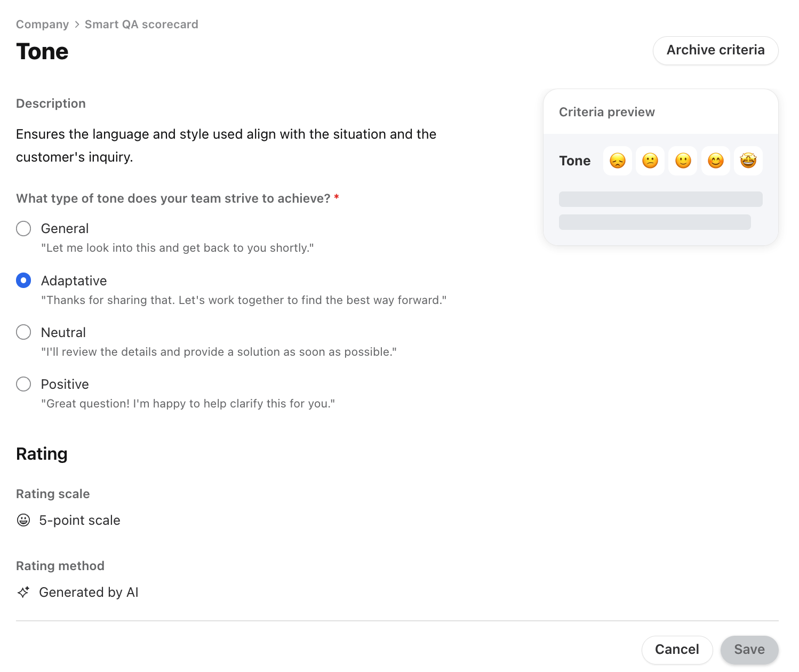799x672 pixels.
Task: Cancel the criteria changes
Action: [x=677, y=649]
